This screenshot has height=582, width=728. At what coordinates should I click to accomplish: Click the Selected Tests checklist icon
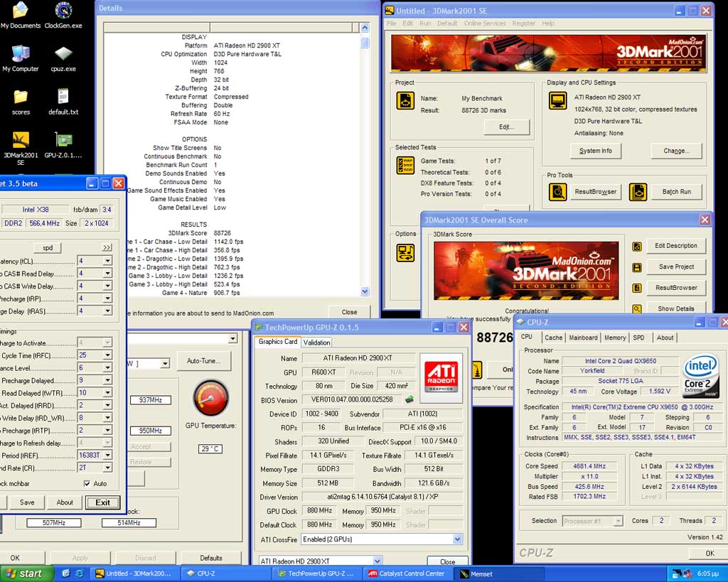click(x=405, y=166)
